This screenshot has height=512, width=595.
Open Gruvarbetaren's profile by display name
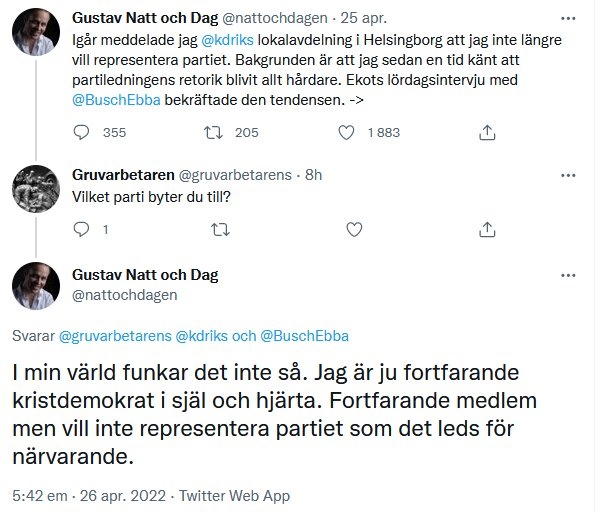[x=123, y=175]
